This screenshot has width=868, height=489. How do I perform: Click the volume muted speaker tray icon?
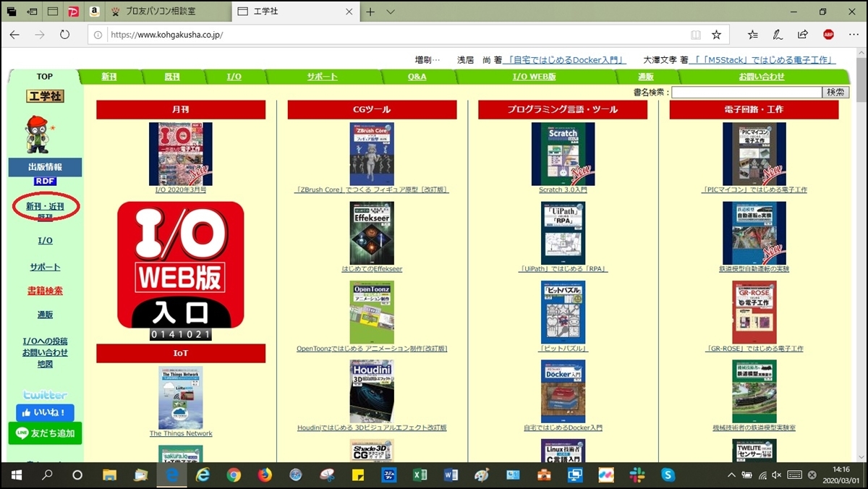777,475
